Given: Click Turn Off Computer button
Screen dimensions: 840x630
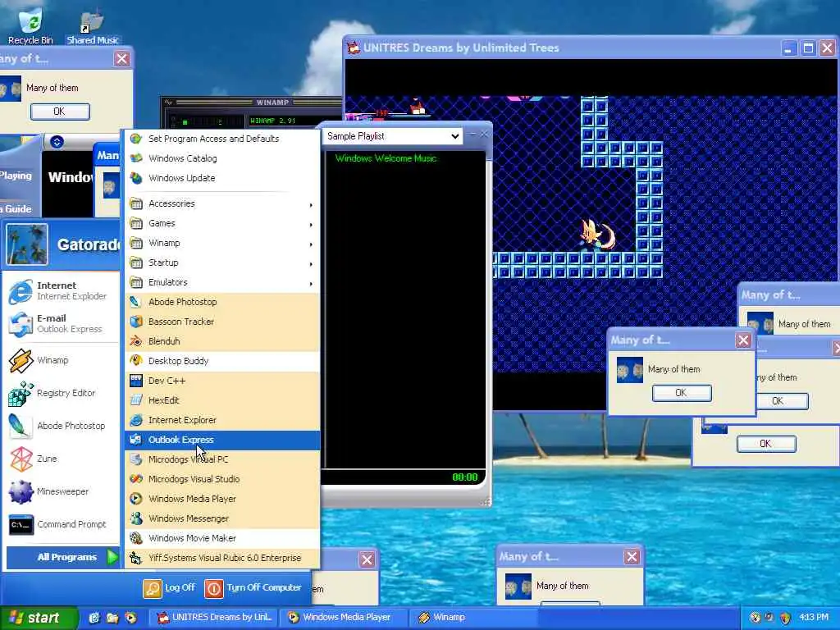Looking at the screenshot, I should (253, 587).
